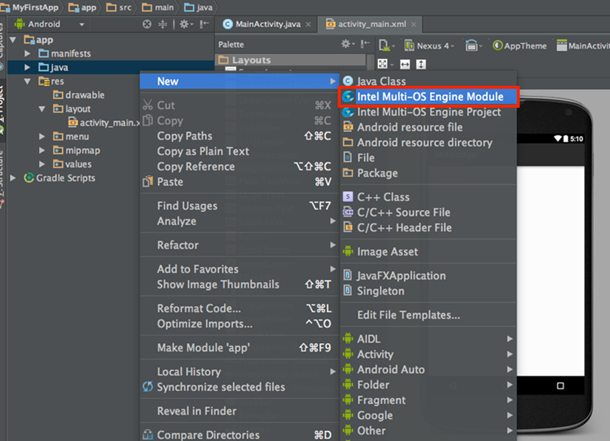Open Fragment submenu
The width and height of the screenshot is (610, 441).
[428, 400]
